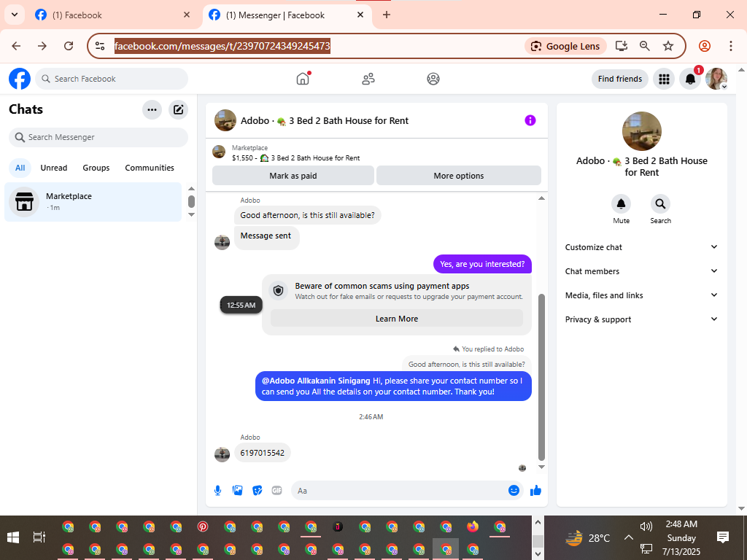Attach a photo file icon
This screenshot has width=747, height=560.
(x=237, y=491)
